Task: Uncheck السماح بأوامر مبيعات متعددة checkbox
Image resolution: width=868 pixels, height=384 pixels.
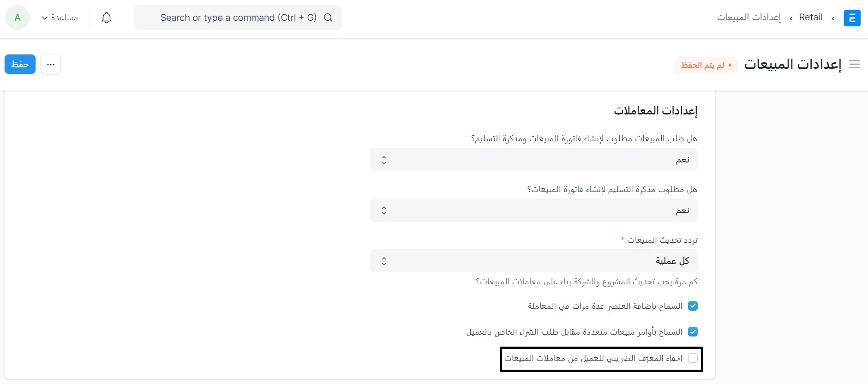Action: pos(693,332)
